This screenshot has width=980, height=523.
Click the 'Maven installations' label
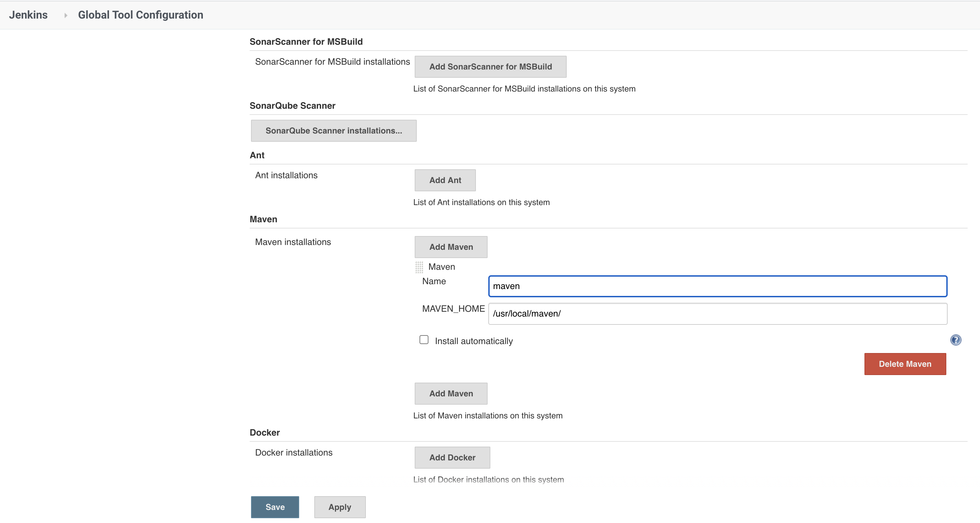click(293, 242)
